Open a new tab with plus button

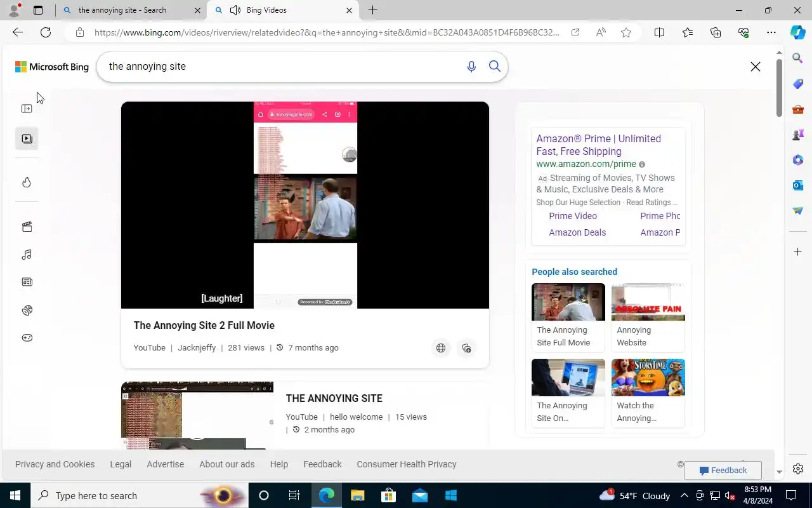pyautogui.click(x=373, y=10)
